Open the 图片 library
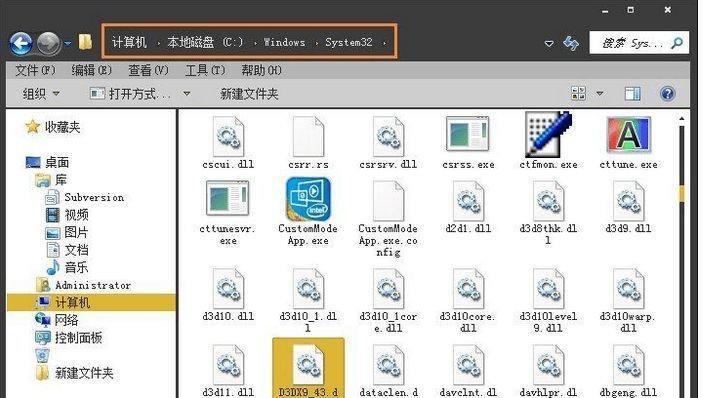This screenshot has width=705, height=398. (x=67, y=232)
